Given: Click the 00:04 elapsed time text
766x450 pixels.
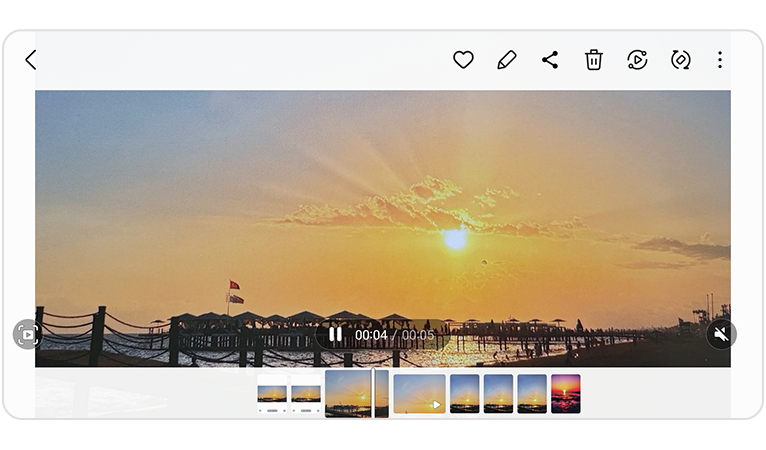Looking at the screenshot, I should [371, 335].
